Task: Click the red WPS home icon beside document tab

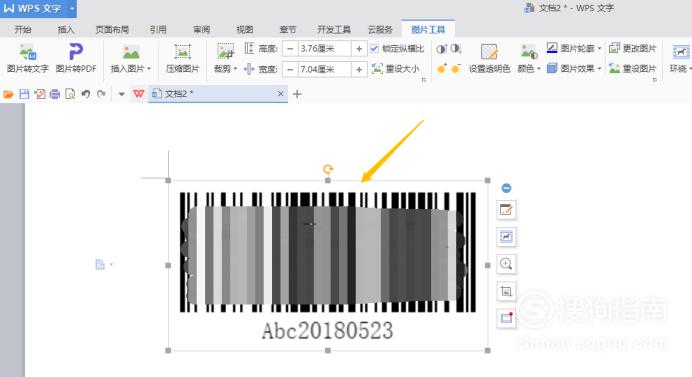Action: [x=139, y=94]
